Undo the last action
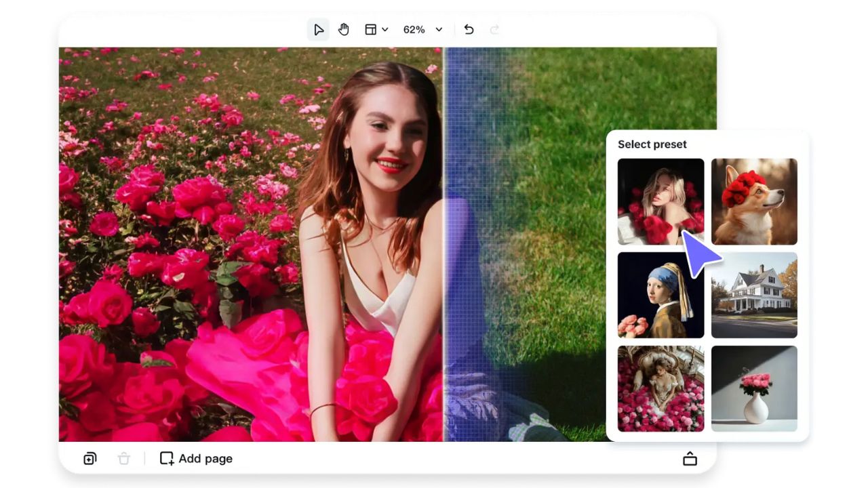Image resolution: width=868 pixels, height=488 pixels. point(469,29)
